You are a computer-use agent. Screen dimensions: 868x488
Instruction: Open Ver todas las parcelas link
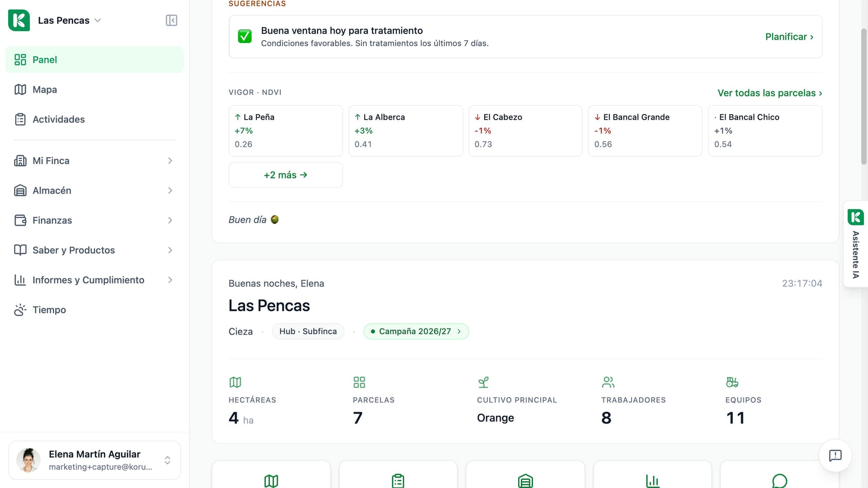click(770, 93)
